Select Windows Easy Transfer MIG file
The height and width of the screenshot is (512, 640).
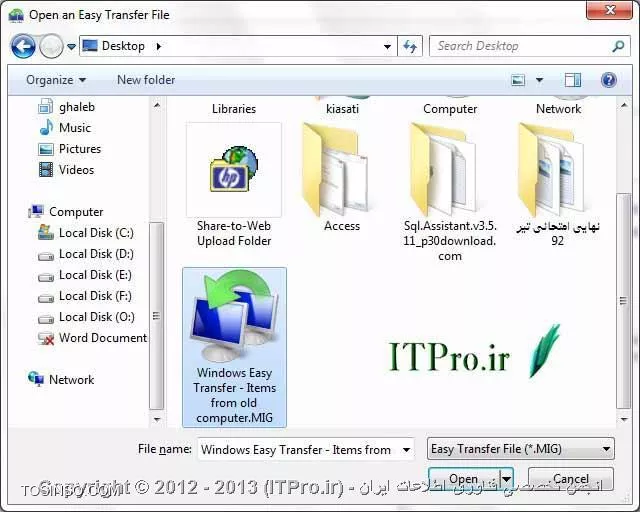point(234,347)
